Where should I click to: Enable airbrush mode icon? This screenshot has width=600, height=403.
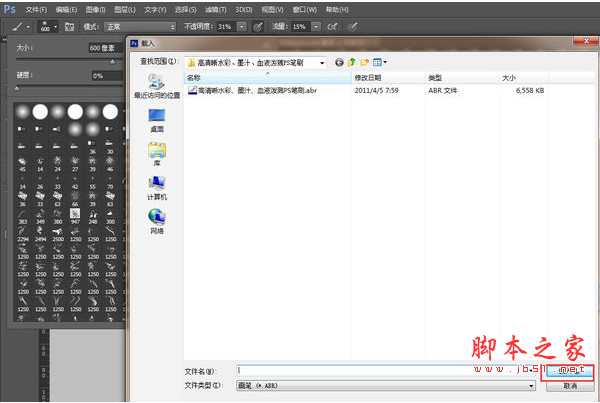(x=332, y=26)
